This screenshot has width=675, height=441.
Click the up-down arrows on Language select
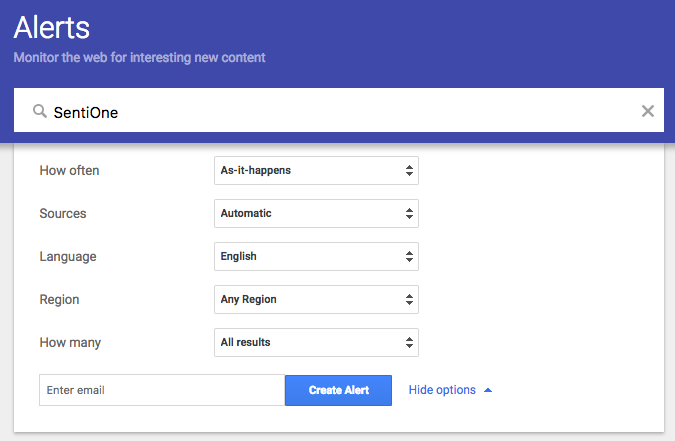(x=409, y=256)
